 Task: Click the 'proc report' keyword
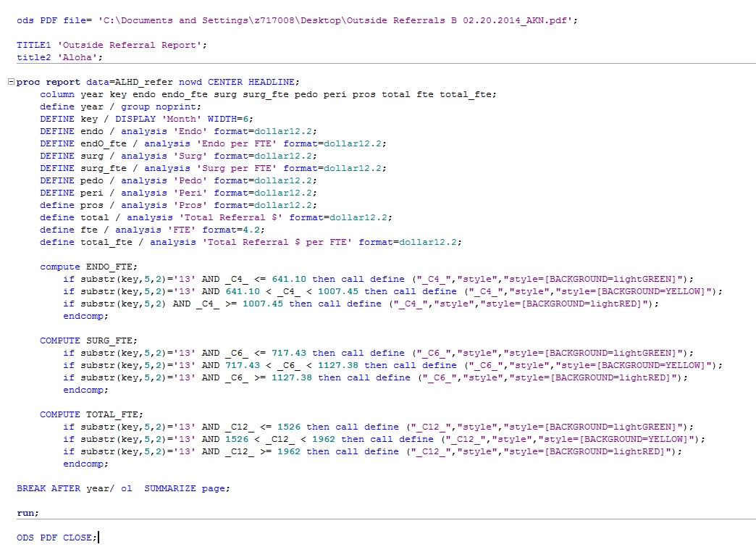49,82
